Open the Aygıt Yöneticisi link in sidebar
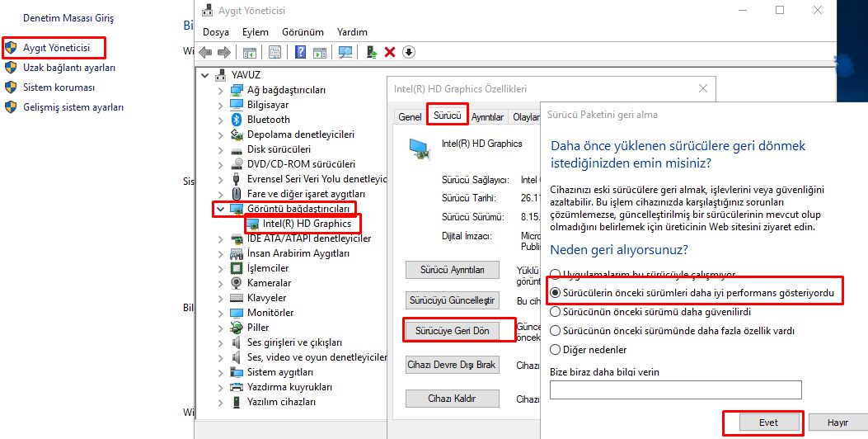Screen dimensions: 868x439 click(56, 48)
